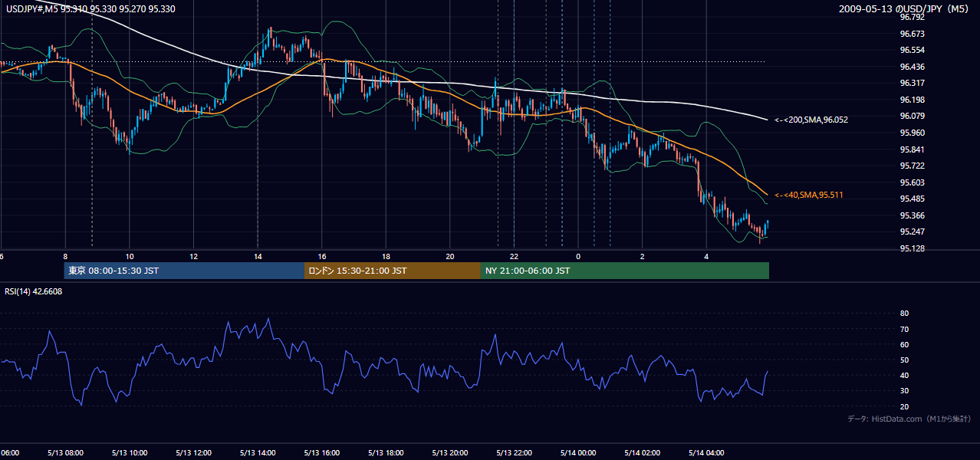
Task: Click price axis label 96.317
Action: click(912, 83)
